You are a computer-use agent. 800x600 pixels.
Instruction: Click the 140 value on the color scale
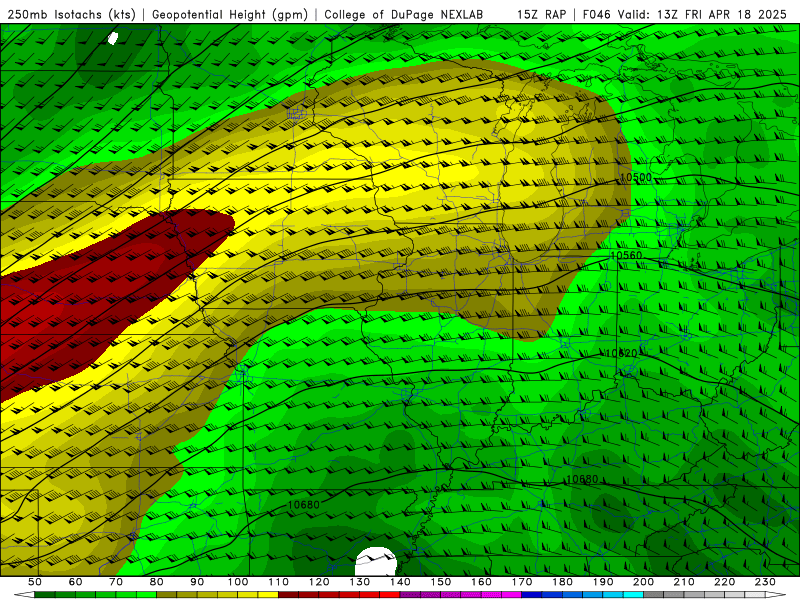(x=400, y=582)
